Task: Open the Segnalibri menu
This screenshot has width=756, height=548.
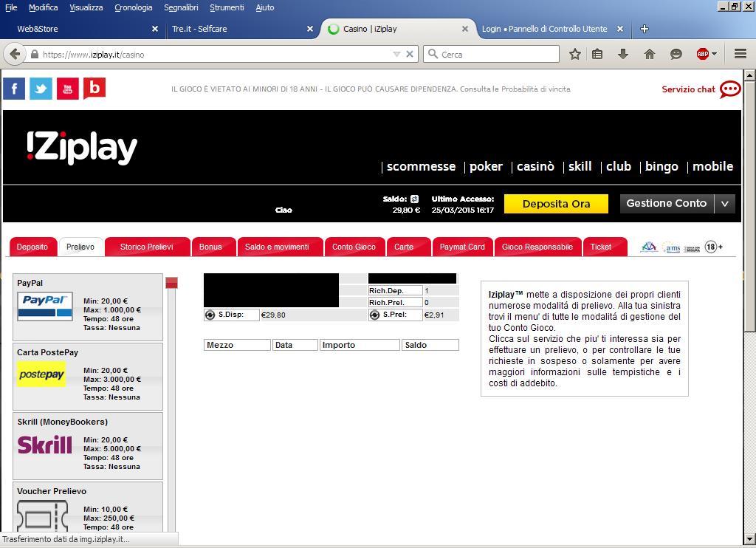Action: pos(181,7)
